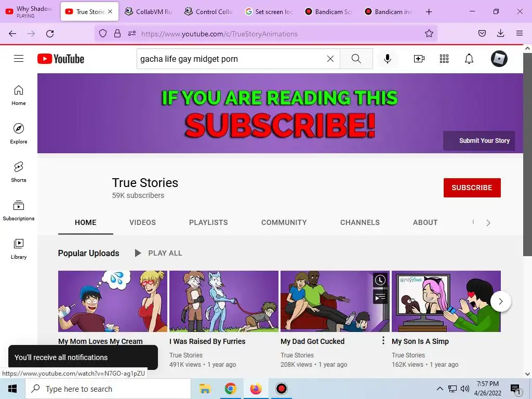
Task: Open Firefox downloads panel
Action: coord(500,33)
